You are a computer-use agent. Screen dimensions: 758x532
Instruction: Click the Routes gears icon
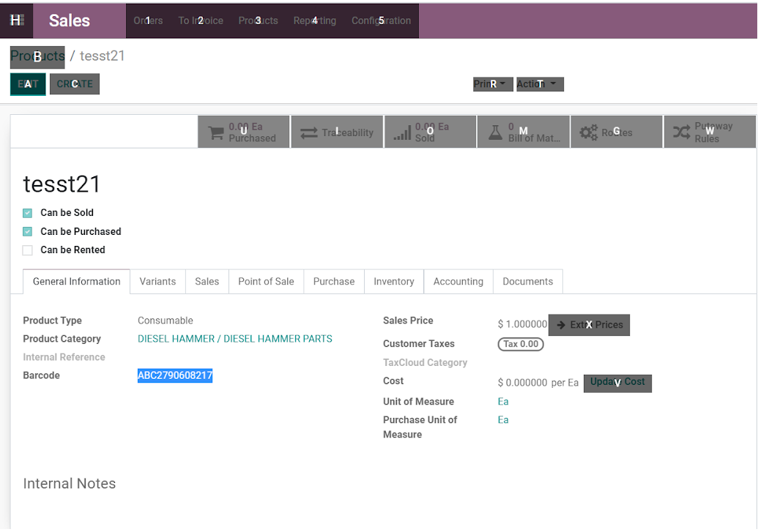589,132
